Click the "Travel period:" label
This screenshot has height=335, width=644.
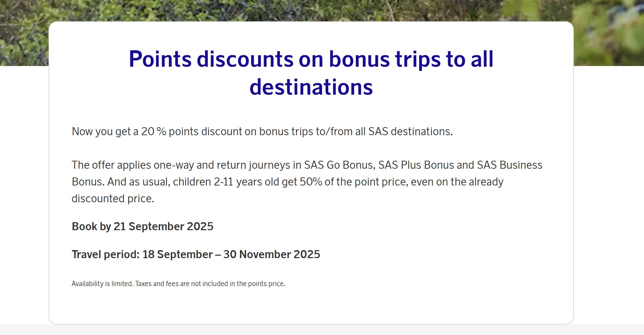coord(106,254)
